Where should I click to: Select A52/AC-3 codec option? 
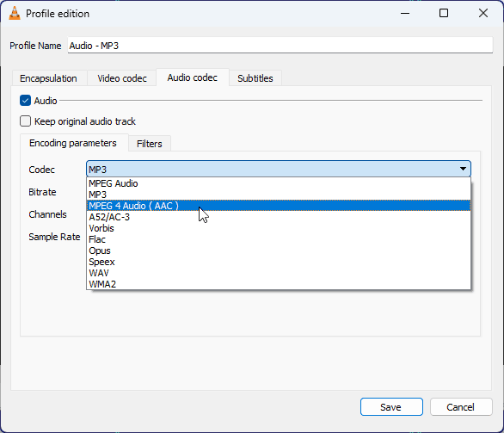pos(279,217)
